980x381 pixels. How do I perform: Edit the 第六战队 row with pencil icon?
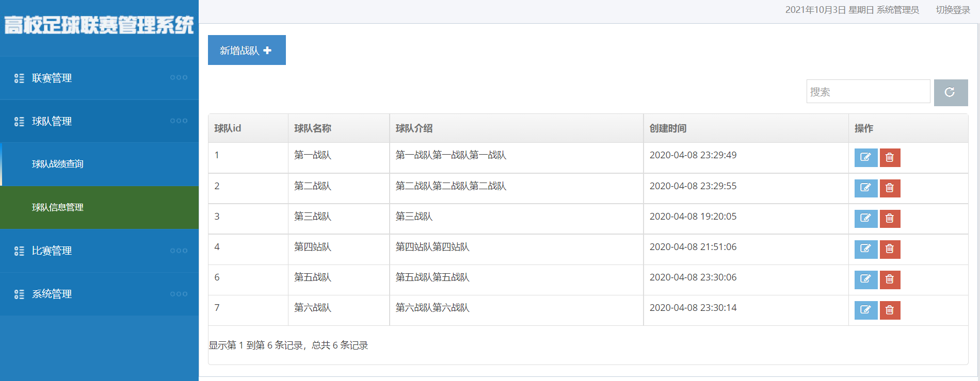tap(866, 310)
